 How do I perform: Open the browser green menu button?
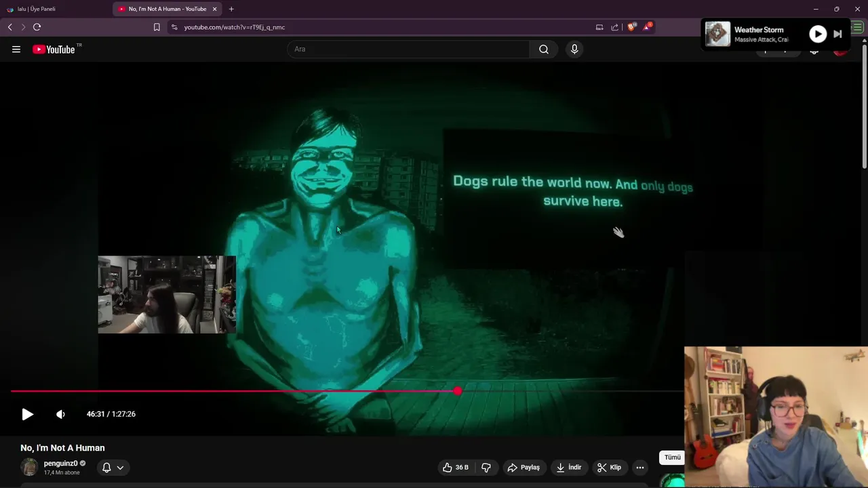coord(857,27)
